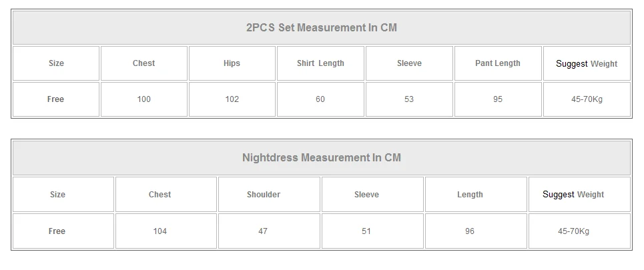Viewport: 644px width, 270px height.
Task: Select the Nightdress Measurement In CM header
Action: coord(322,158)
